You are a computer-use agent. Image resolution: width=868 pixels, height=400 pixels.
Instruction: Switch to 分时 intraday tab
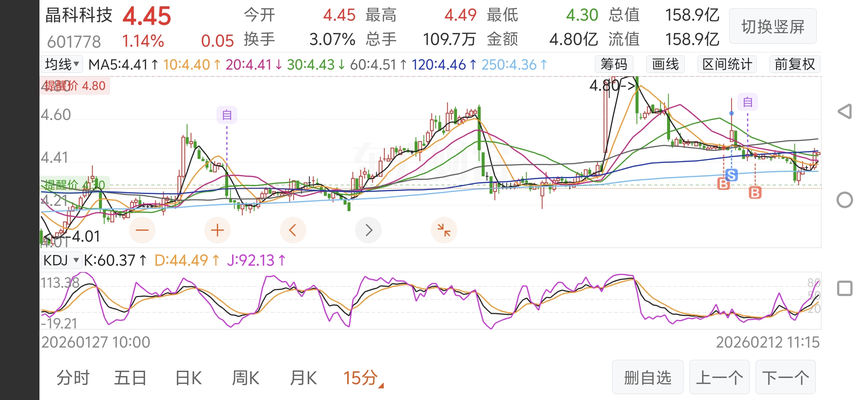[73, 378]
